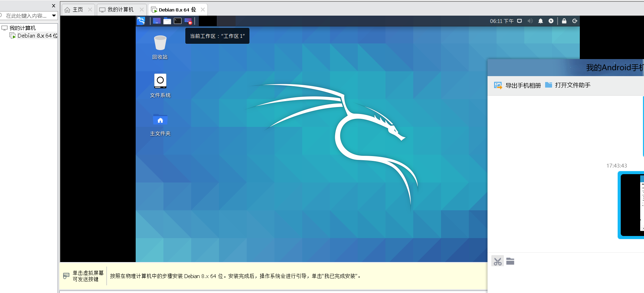Close the 我的计算机 tab

coord(142,10)
